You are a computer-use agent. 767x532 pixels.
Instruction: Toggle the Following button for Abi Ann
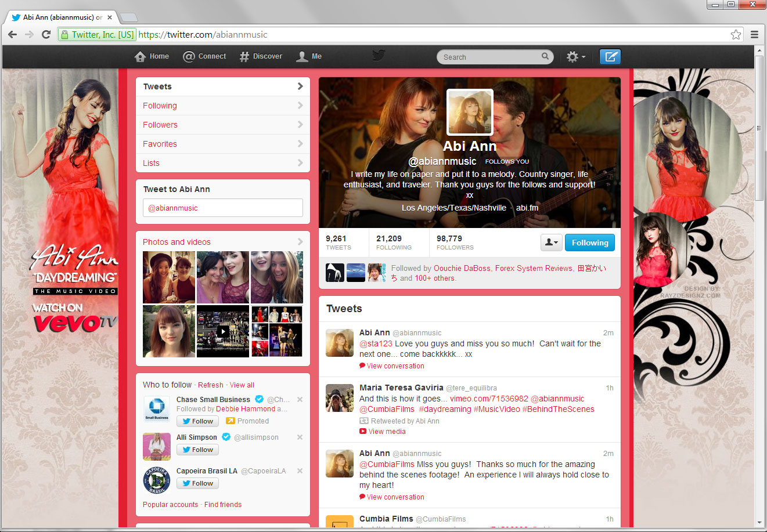589,243
